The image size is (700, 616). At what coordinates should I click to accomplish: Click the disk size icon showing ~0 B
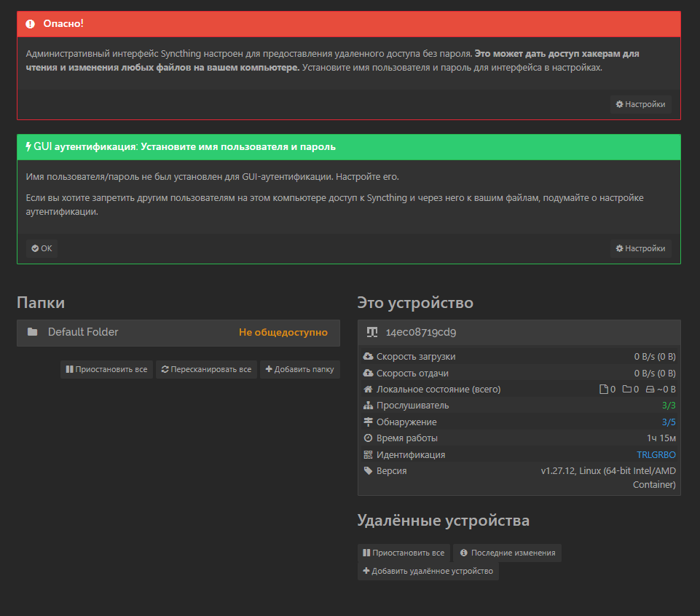click(x=650, y=390)
